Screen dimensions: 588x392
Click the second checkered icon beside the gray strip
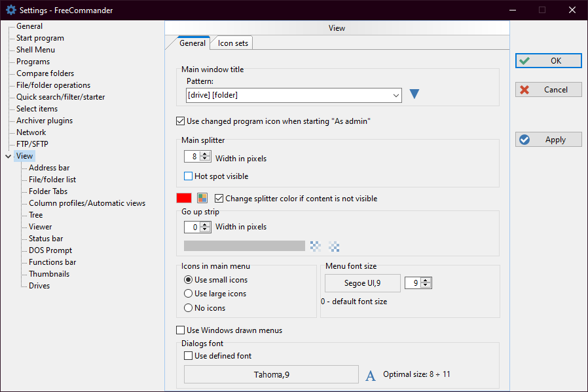(334, 246)
